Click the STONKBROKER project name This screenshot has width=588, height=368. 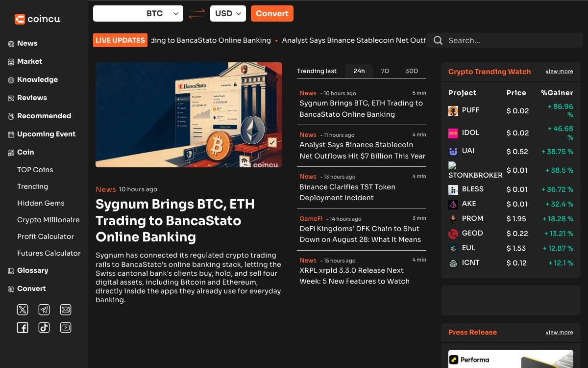click(x=475, y=175)
